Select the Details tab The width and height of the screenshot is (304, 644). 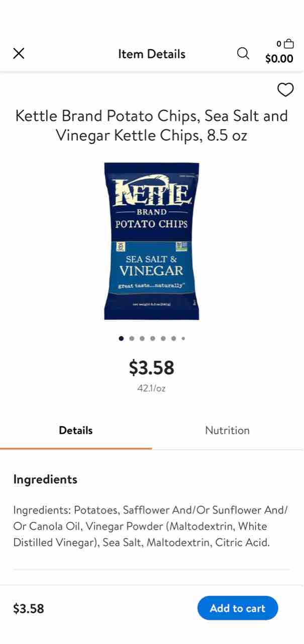76,430
